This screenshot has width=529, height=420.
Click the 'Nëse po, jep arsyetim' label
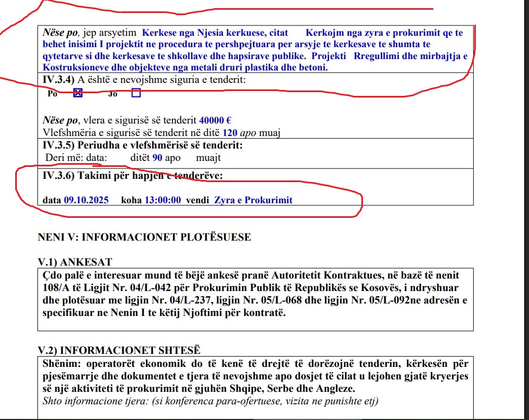pyautogui.click(x=89, y=33)
